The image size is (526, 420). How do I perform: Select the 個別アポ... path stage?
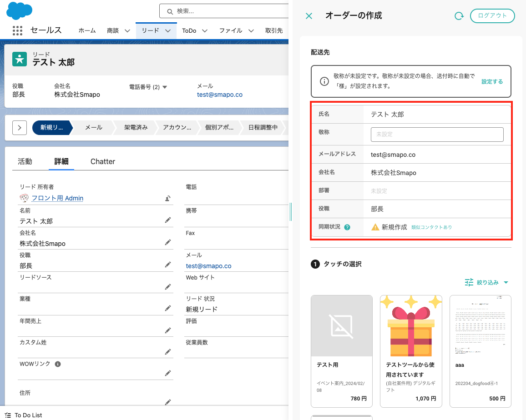pos(219,128)
